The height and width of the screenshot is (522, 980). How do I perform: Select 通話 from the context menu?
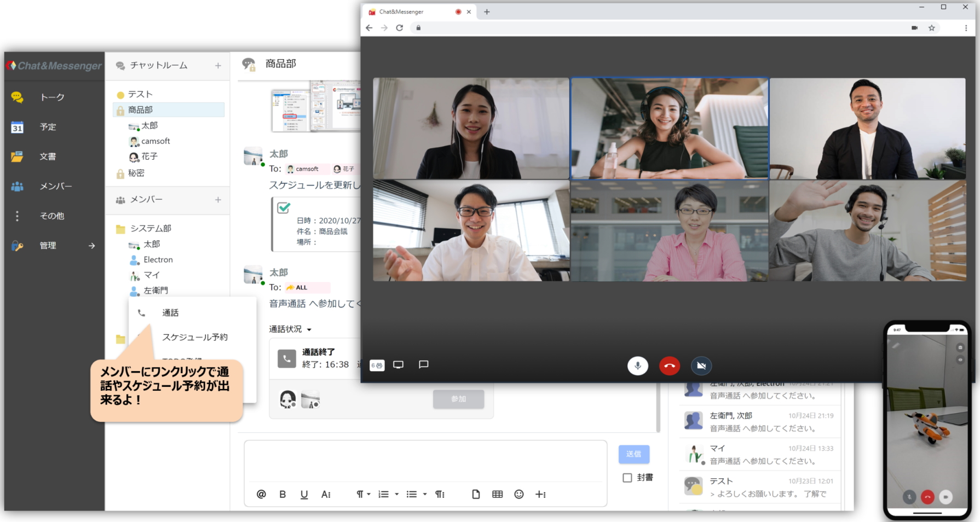170,313
